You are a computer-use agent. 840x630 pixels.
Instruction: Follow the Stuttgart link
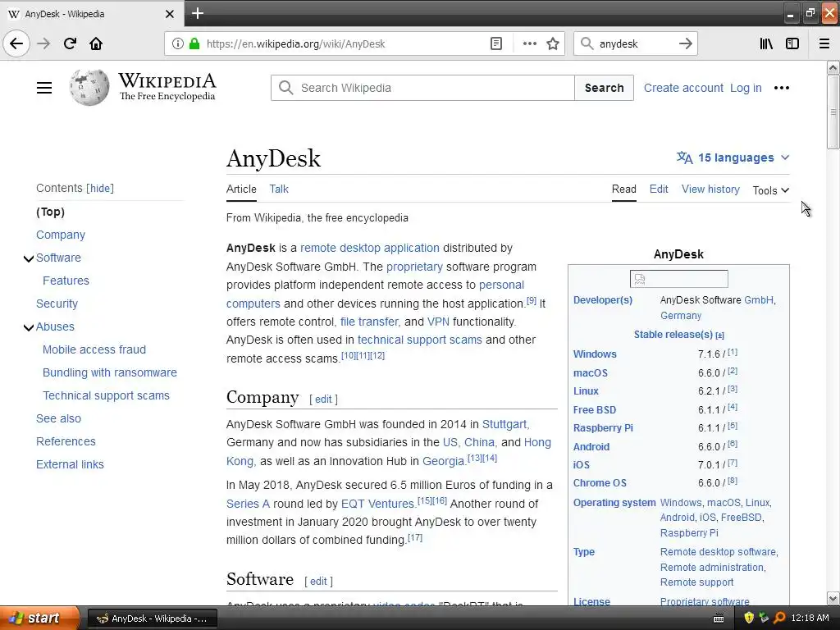[505, 424]
